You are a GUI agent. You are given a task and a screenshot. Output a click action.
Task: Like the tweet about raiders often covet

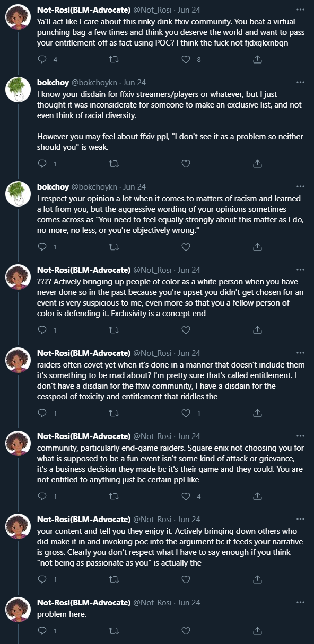[x=186, y=413]
